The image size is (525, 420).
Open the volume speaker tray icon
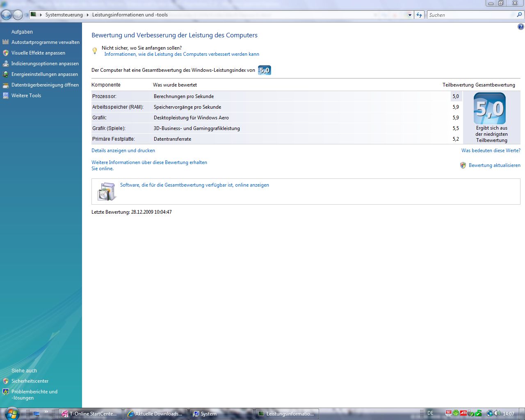497,413
